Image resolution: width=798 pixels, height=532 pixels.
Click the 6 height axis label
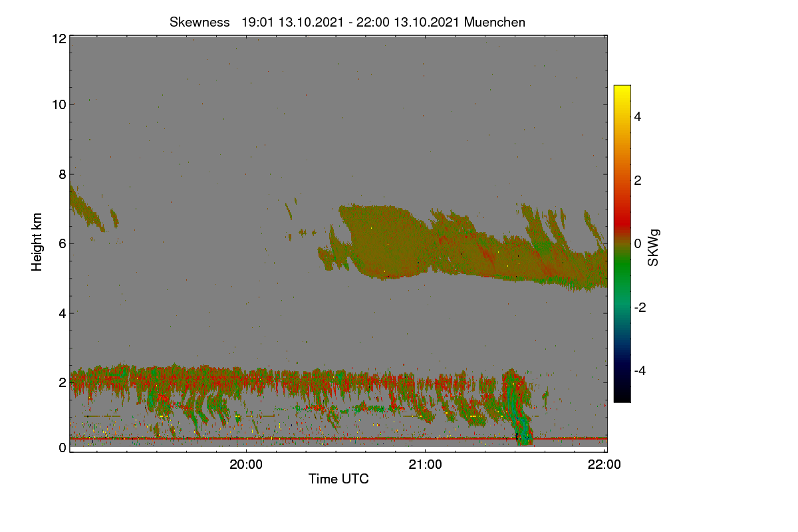pyautogui.click(x=63, y=243)
